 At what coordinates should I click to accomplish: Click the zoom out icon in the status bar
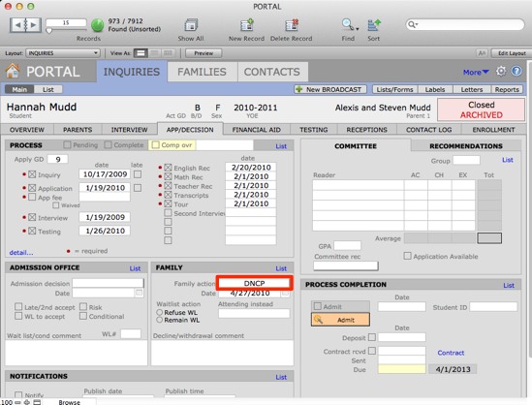pyautogui.click(x=17, y=402)
